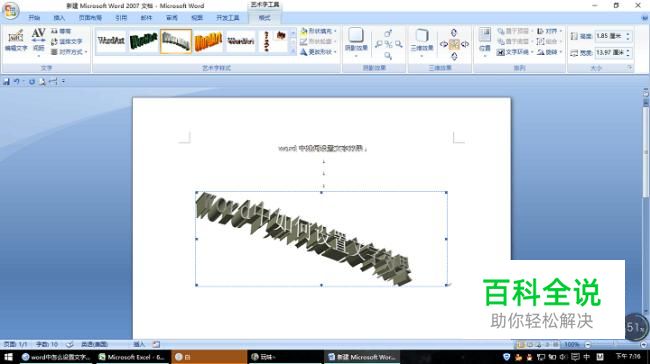
Task: Select first plain WordArt style thumbnail
Action: [111, 41]
